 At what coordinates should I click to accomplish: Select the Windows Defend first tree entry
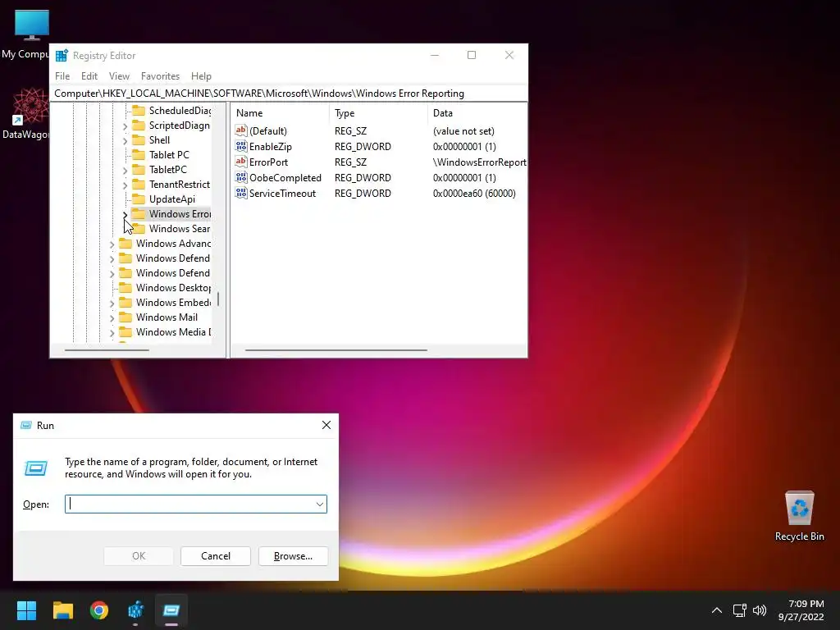(173, 258)
